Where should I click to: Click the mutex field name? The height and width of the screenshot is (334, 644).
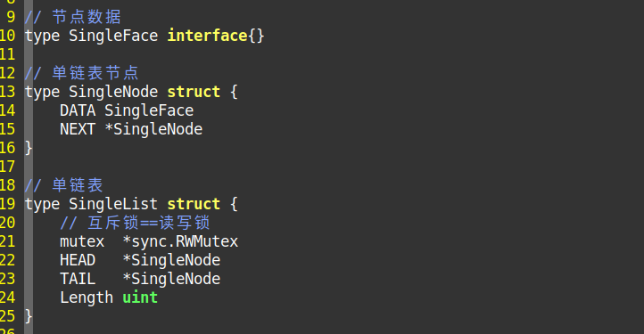82,241
